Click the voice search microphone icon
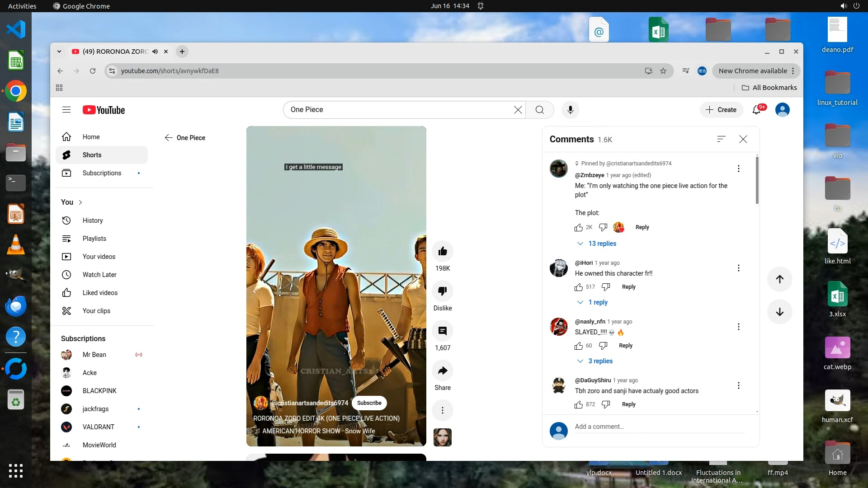Screen dimensions: 868x488 pyautogui.click(x=570, y=110)
